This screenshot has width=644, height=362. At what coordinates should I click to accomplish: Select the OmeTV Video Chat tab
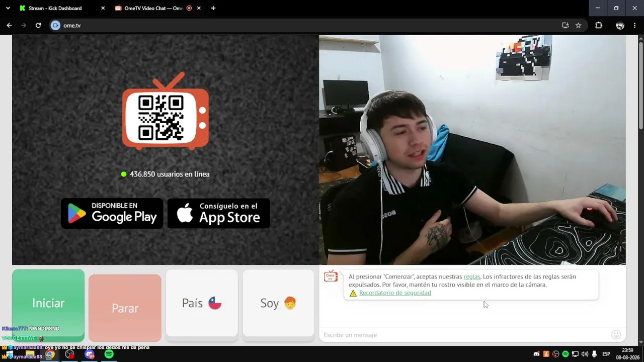157,8
